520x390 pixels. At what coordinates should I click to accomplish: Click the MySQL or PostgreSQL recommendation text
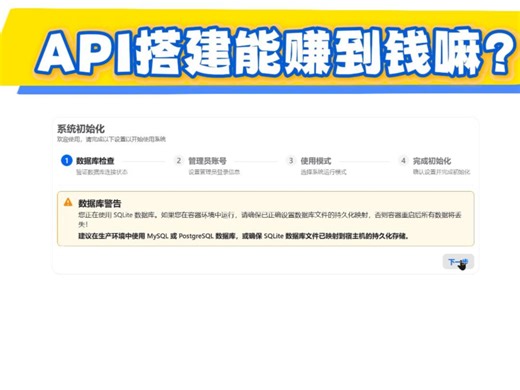click(x=244, y=236)
